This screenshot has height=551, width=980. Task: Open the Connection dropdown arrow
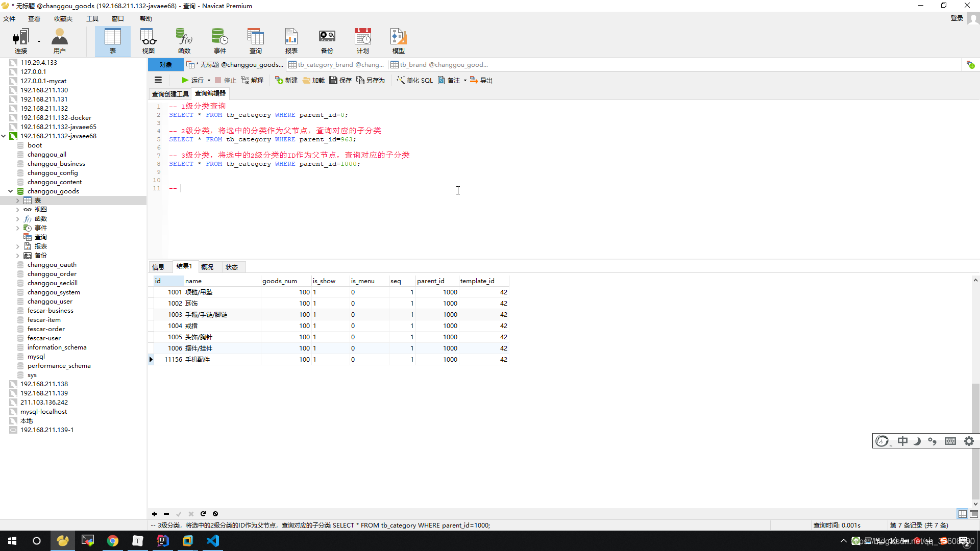tap(39, 41)
